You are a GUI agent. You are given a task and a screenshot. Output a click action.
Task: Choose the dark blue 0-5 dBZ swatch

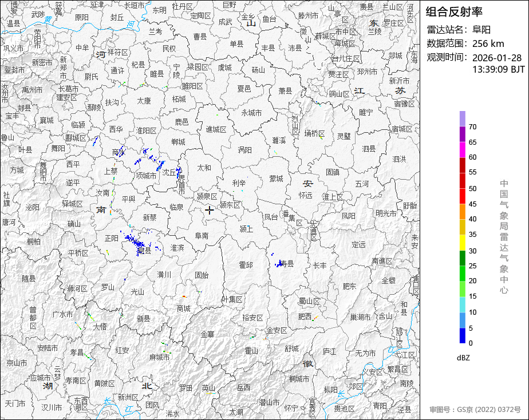click(x=462, y=336)
